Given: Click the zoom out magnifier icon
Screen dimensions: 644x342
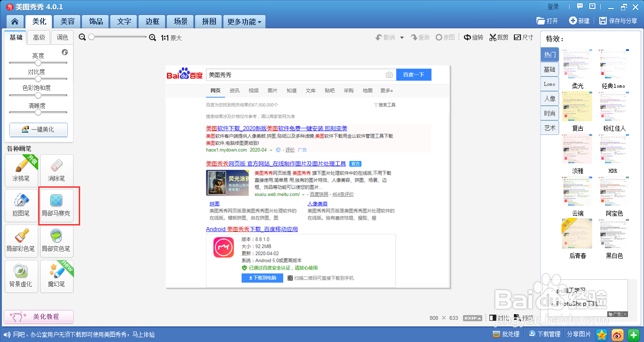Looking at the screenshot, I should (83, 37).
